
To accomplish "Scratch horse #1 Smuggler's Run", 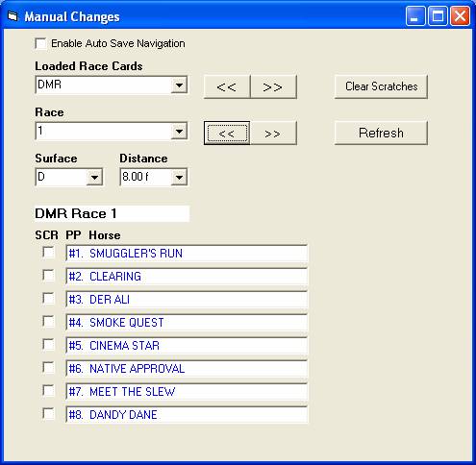I will pyautogui.click(x=48, y=253).
